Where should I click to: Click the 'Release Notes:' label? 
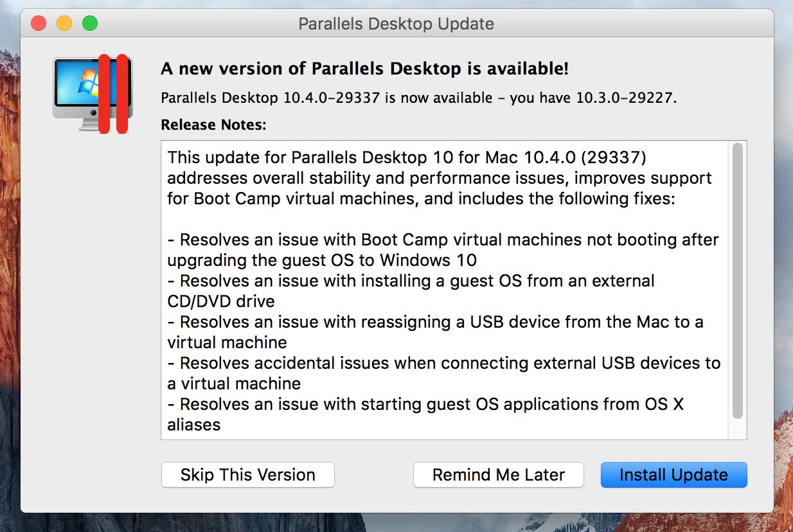click(213, 125)
